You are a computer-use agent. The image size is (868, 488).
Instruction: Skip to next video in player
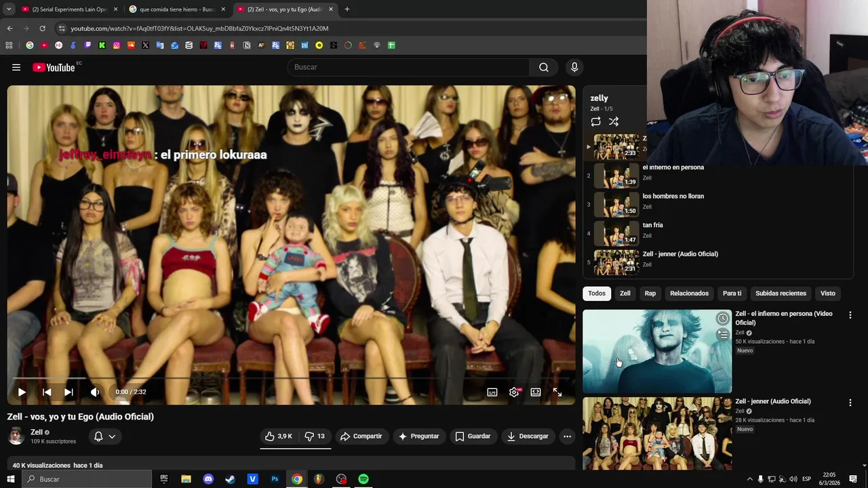click(68, 392)
